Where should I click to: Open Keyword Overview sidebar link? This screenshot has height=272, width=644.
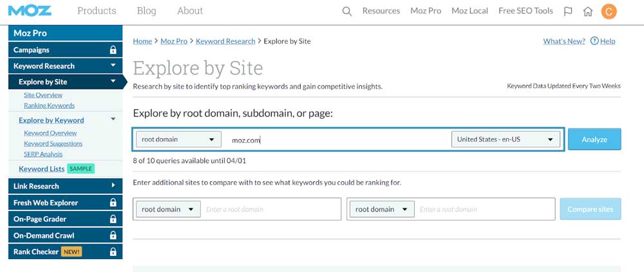tap(50, 133)
